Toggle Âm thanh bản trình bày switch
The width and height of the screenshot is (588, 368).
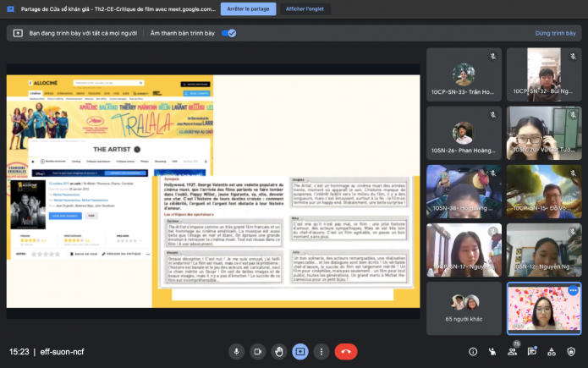click(228, 33)
